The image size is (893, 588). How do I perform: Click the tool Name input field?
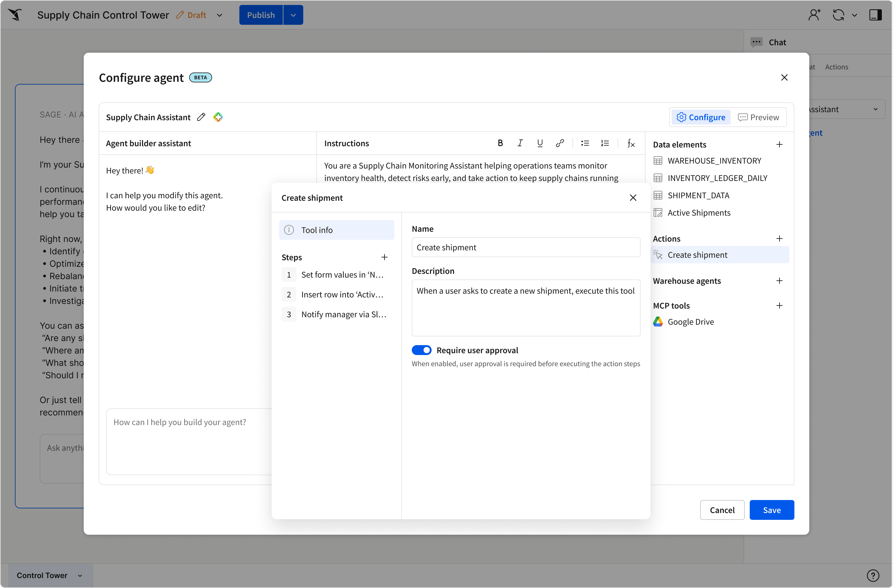point(526,248)
